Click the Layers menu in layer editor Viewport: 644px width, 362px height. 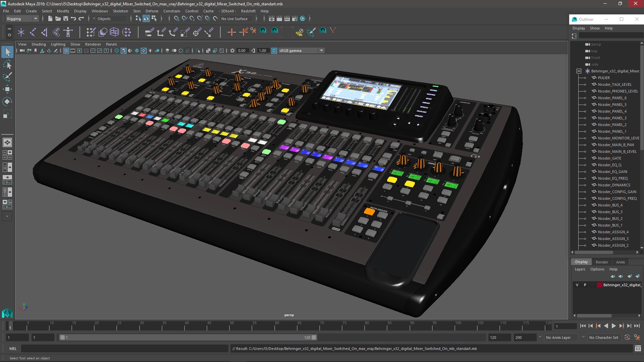580,269
